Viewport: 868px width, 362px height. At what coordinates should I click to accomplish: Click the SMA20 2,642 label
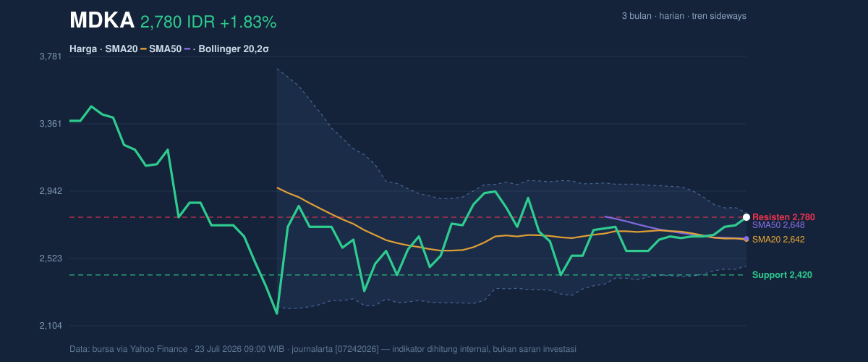[778, 239]
